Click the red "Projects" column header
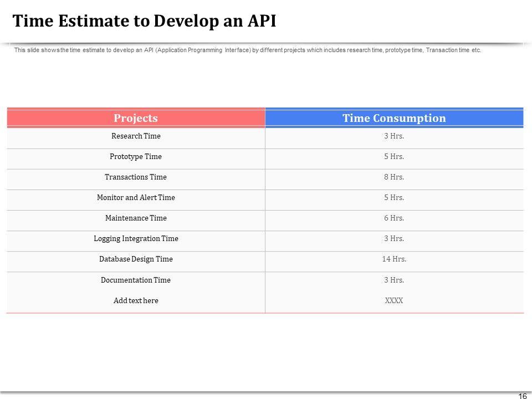Image resolution: width=532 pixels, height=399 pixels. tap(136, 118)
